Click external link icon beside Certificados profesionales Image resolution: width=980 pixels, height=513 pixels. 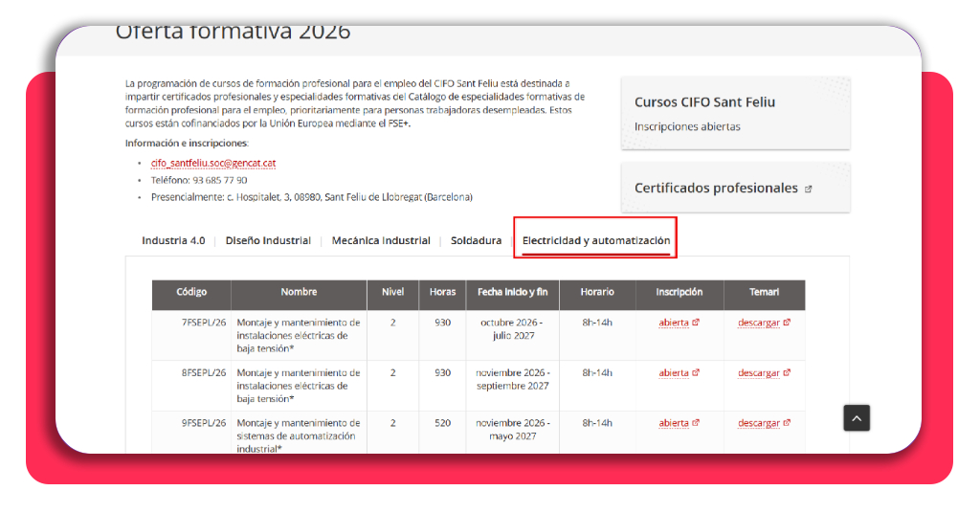pyautogui.click(x=808, y=189)
